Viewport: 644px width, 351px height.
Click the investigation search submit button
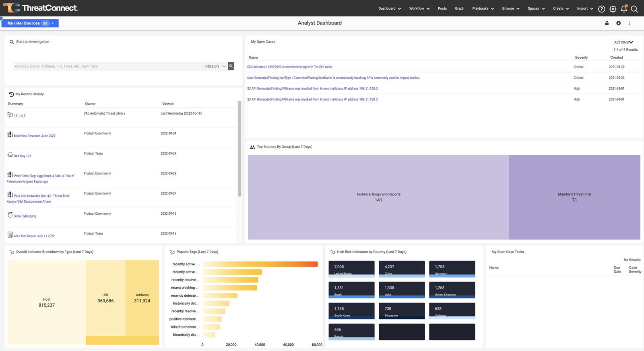click(231, 66)
